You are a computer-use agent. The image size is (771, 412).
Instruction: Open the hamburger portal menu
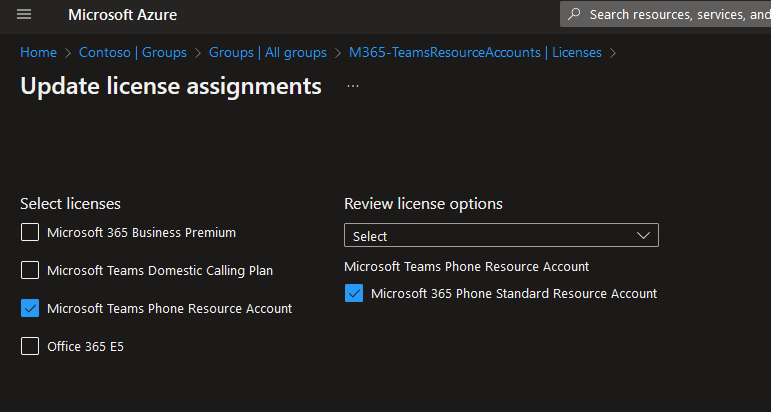click(x=24, y=15)
